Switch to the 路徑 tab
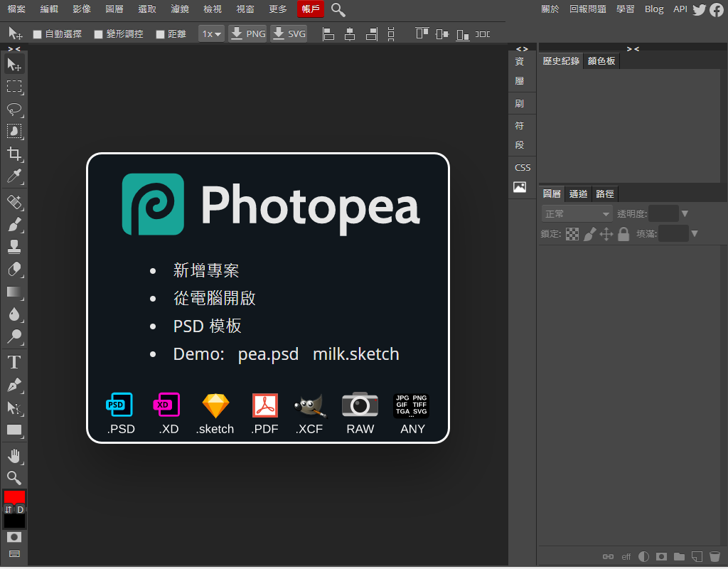 [605, 193]
